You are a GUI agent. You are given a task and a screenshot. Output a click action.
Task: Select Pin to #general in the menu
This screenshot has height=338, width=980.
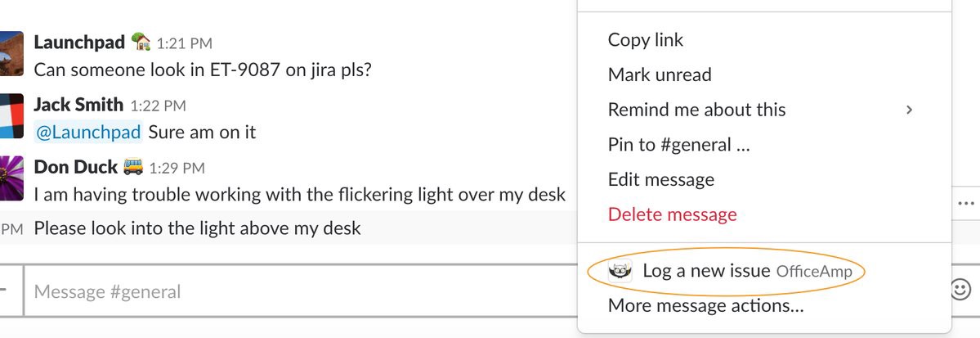[x=678, y=145]
